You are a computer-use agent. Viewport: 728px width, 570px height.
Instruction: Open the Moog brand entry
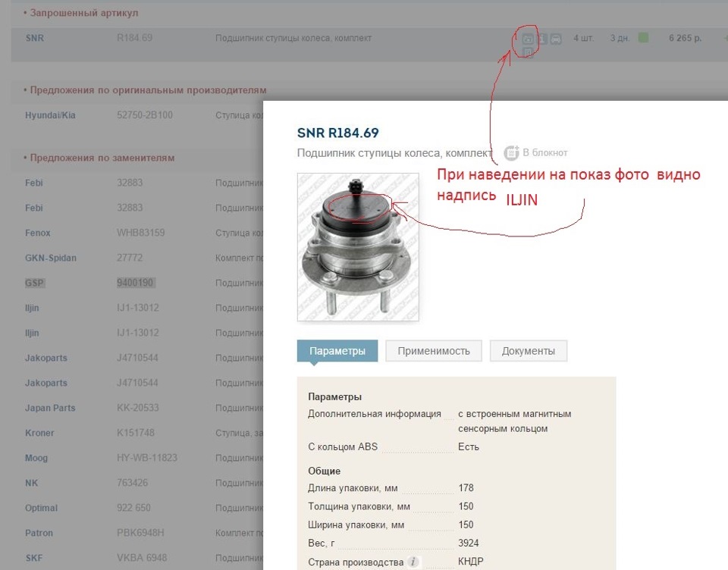[36, 458]
